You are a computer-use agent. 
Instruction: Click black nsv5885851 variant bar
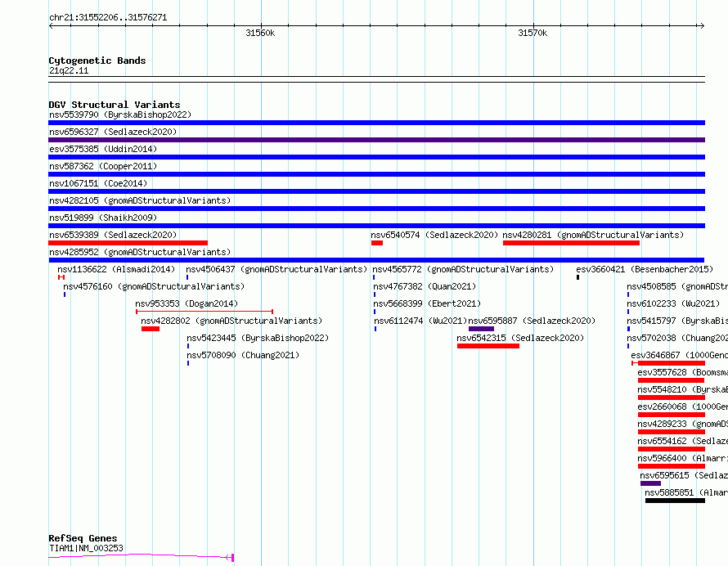coord(675,501)
